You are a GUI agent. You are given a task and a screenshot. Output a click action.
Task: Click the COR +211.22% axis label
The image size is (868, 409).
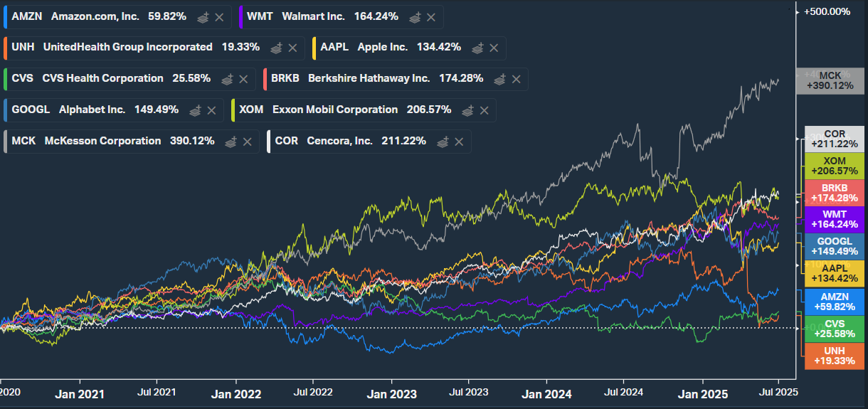coord(834,139)
